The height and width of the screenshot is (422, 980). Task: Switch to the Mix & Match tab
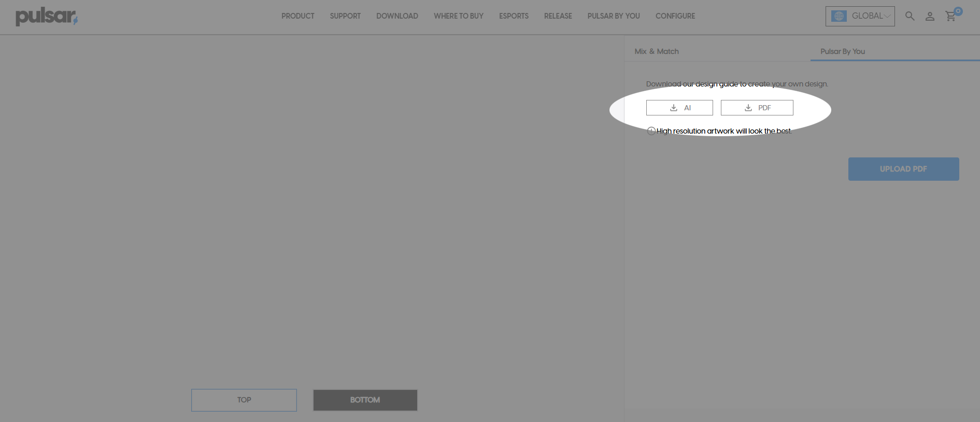coord(657,51)
